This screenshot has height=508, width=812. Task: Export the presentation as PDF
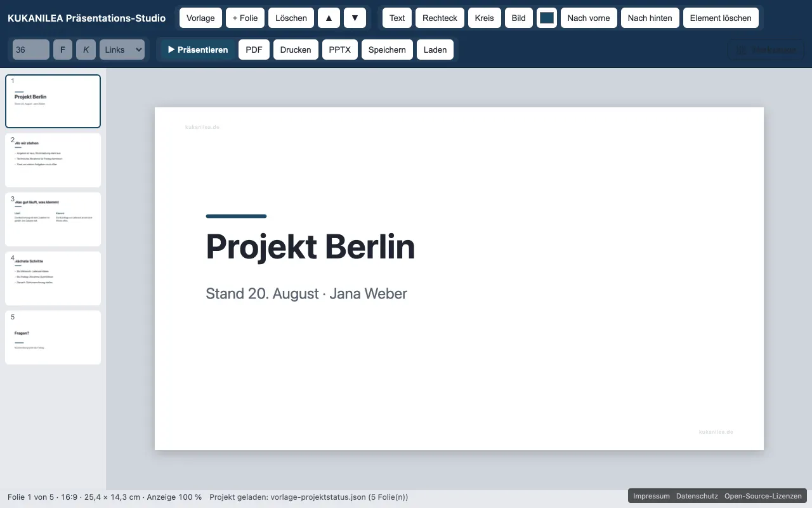(x=254, y=50)
